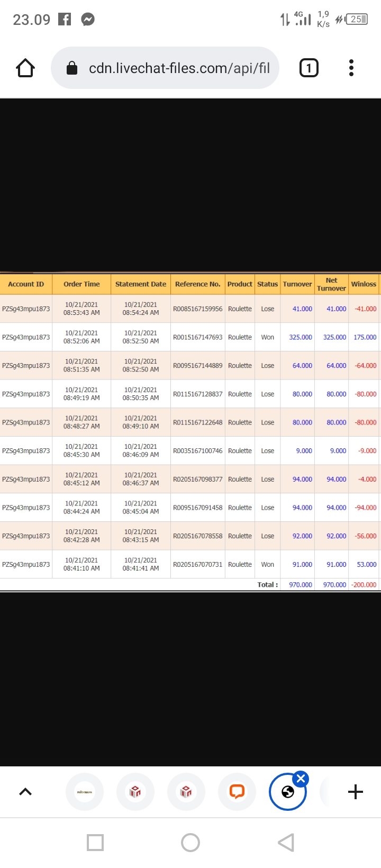Open a new tab with the plus icon
Screen dimensions: 381x868
pos(356,792)
